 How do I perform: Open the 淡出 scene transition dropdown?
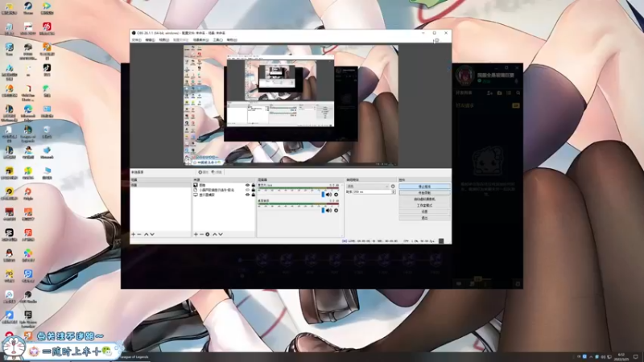point(368,187)
